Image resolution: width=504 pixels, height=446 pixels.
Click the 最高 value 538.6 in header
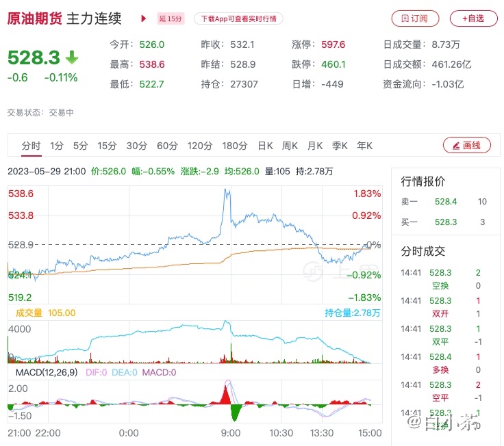click(152, 64)
